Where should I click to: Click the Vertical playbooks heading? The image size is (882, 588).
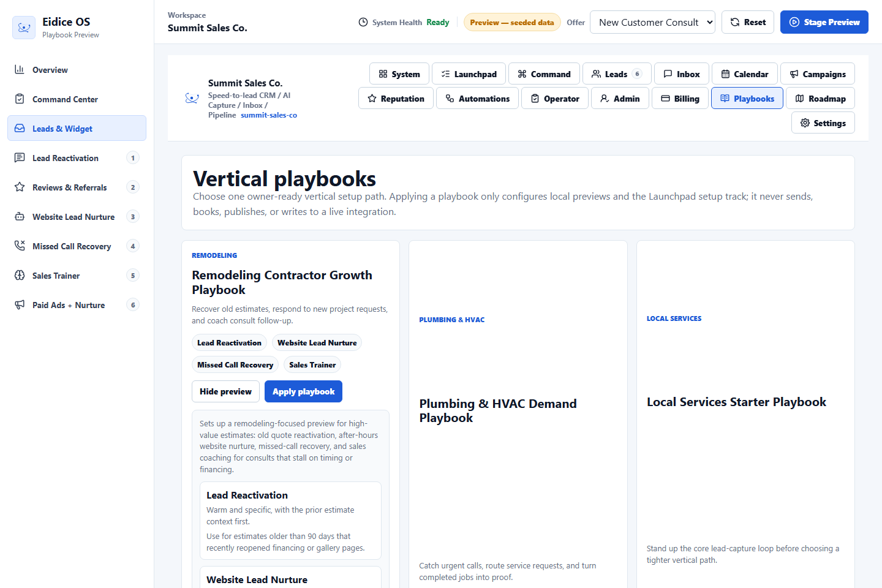[284, 178]
